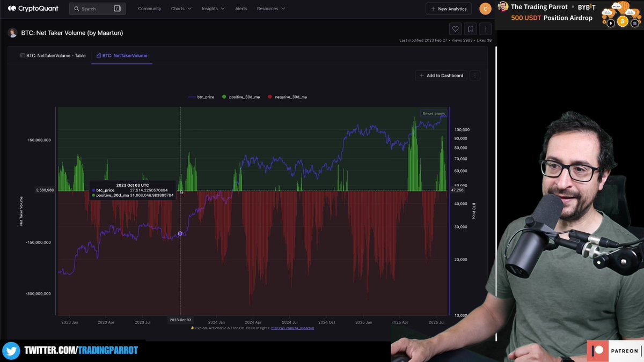The image size is (644, 362).
Task: Select the BTC: NetTakerVolume chart tab
Action: [122, 55]
